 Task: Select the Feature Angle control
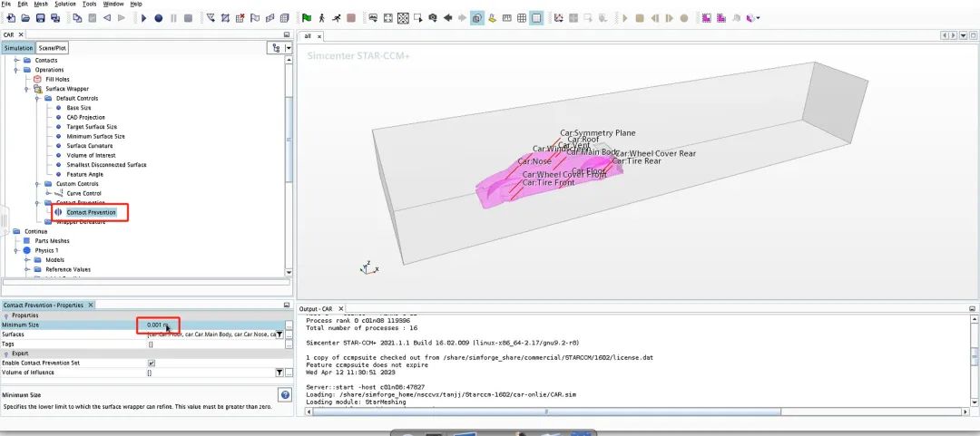pos(85,174)
